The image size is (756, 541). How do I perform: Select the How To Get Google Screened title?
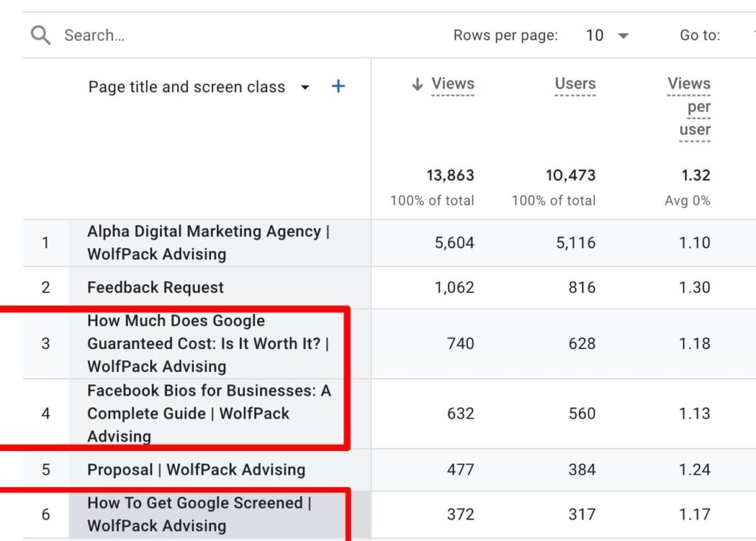[x=199, y=514]
